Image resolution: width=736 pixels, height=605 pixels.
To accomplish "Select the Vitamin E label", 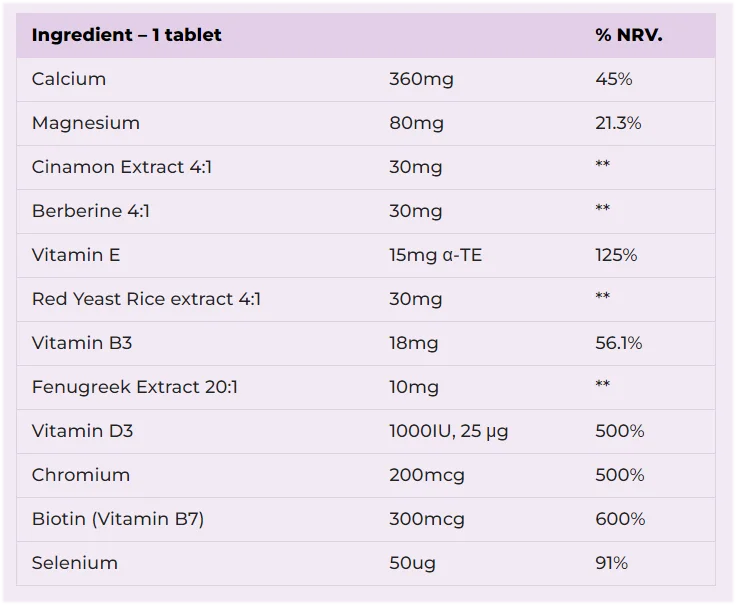I will 76,255.
